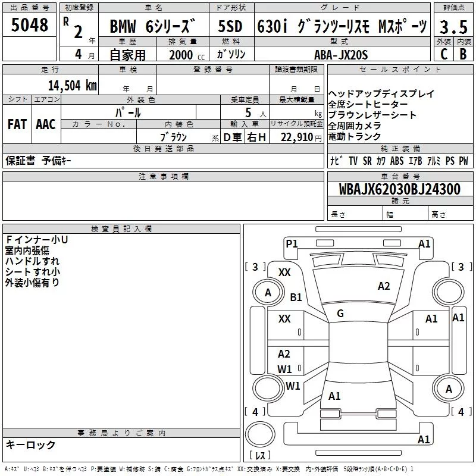This screenshot has width=476, height=476.
Task: Click the G mark on the windshield
Action: click(340, 314)
